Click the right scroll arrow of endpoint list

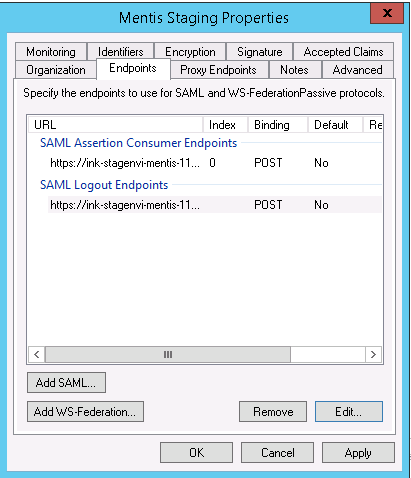coord(373,354)
